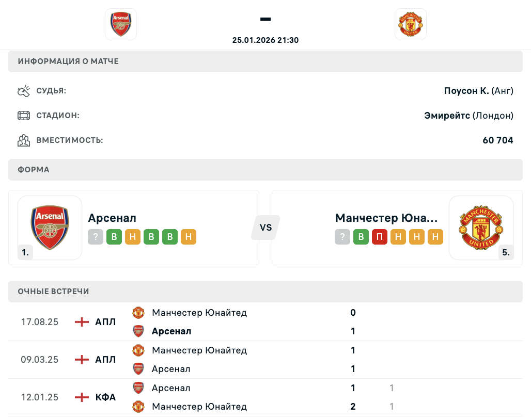Click Manchester United's grey '?' form badge

342,237
